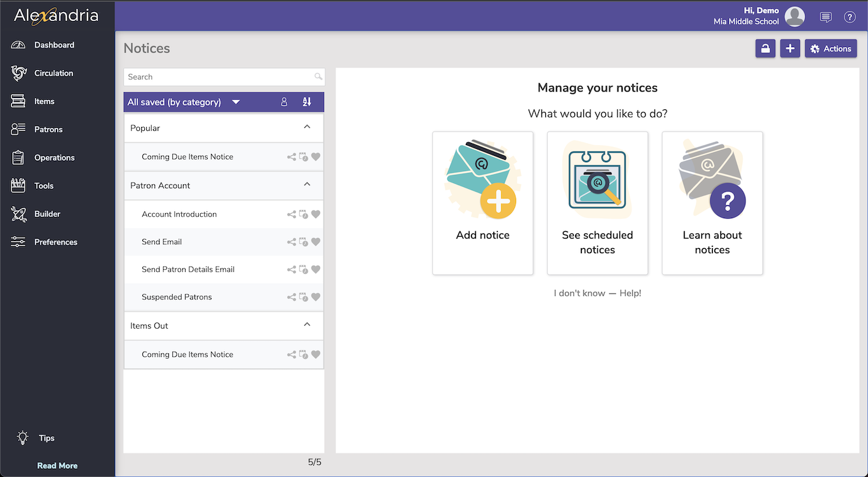868x477 pixels.
Task: Click the sort order icon in filter bar
Action: (307, 102)
